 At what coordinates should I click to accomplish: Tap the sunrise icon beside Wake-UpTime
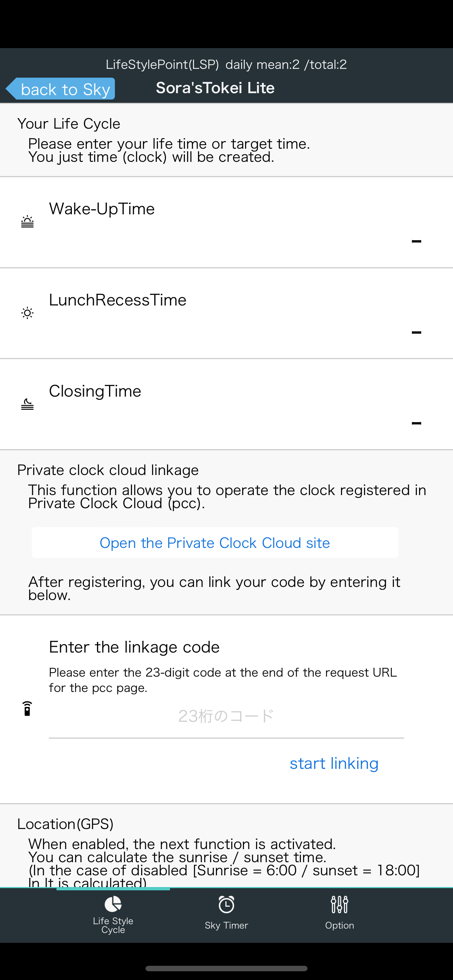[27, 221]
